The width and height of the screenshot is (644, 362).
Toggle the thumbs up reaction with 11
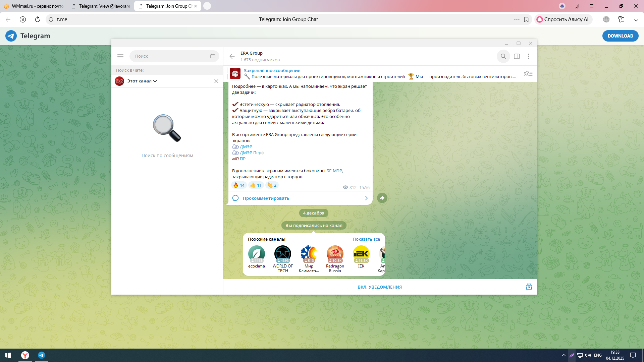256,185
